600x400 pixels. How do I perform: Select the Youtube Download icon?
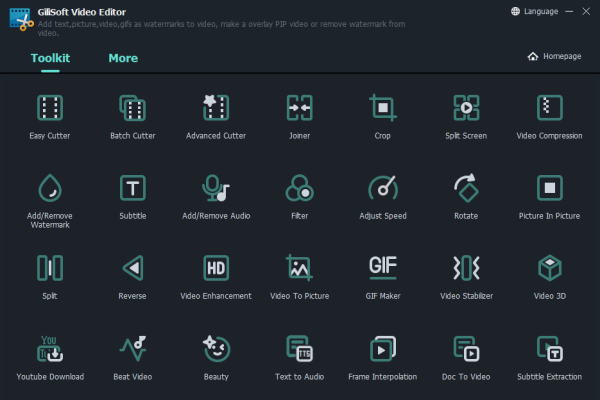(50, 348)
